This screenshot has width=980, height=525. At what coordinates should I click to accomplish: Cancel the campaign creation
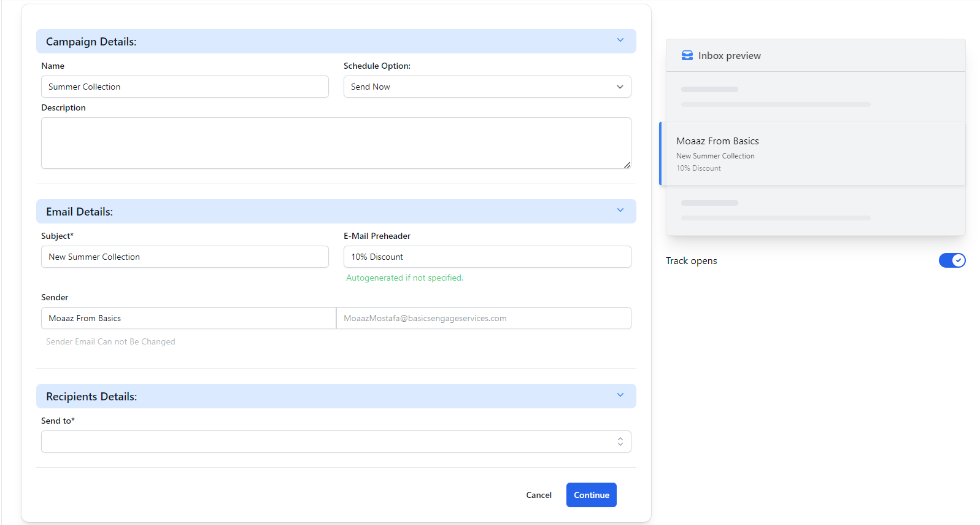tap(539, 495)
